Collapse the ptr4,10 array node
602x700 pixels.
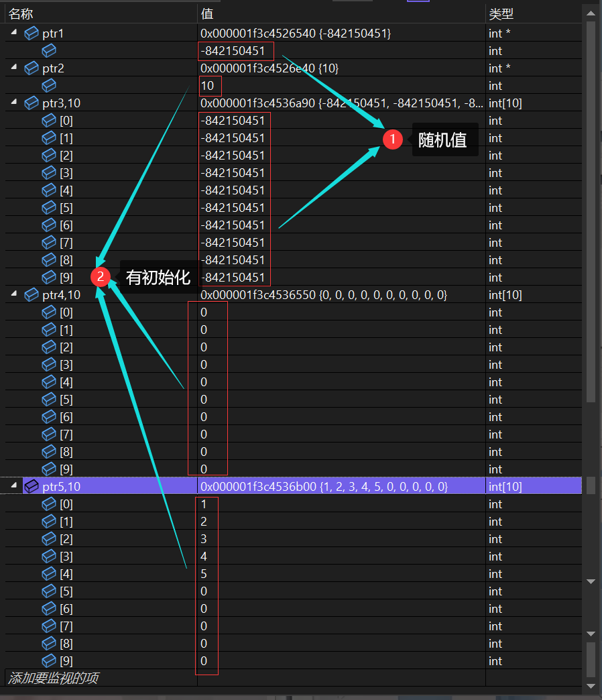tap(14, 294)
